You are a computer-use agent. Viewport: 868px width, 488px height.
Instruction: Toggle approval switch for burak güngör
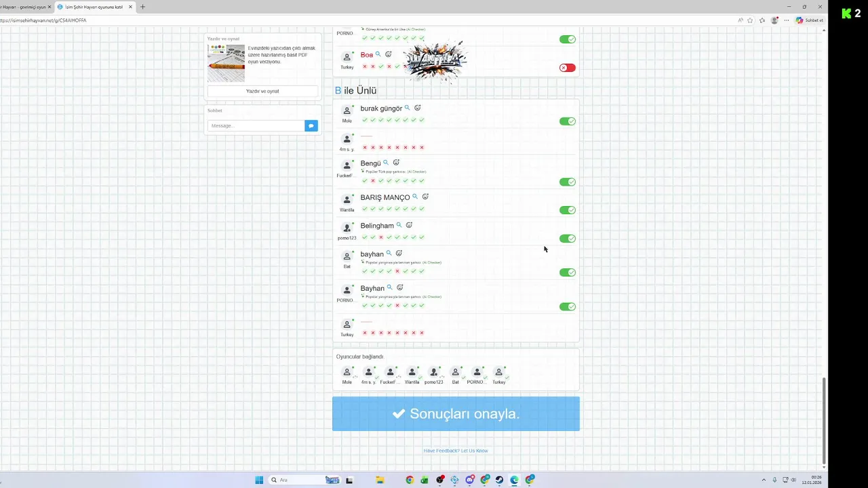click(568, 121)
